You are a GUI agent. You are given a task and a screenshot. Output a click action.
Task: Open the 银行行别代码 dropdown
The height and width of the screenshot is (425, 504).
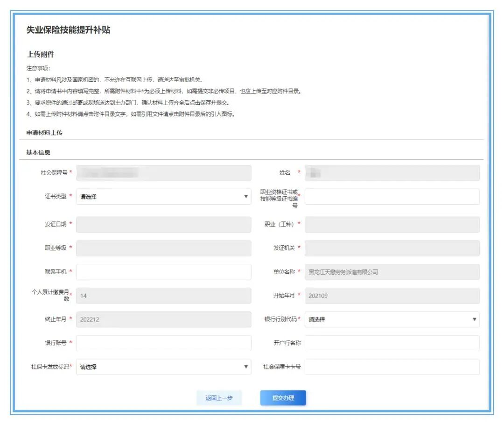click(392, 319)
